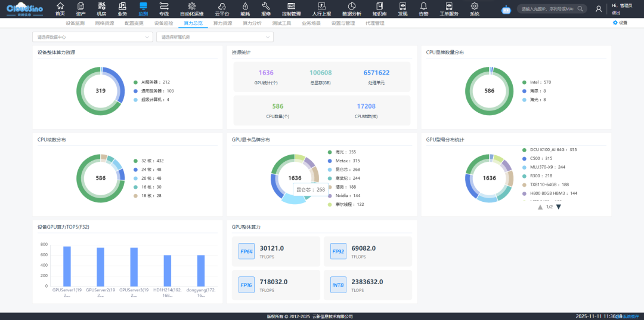The height and width of the screenshot is (320, 644).
Task: Click the search magnifier icon
Action: (580, 9)
